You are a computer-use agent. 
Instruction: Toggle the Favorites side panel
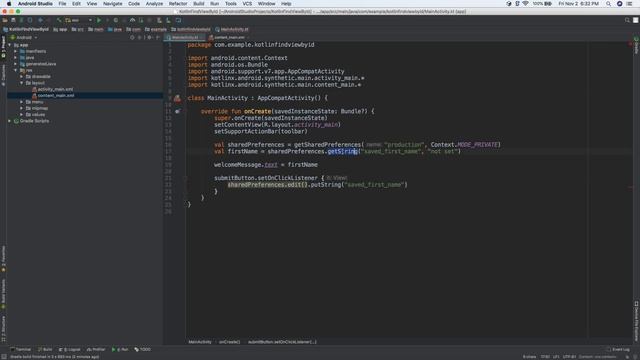[x=3, y=259]
